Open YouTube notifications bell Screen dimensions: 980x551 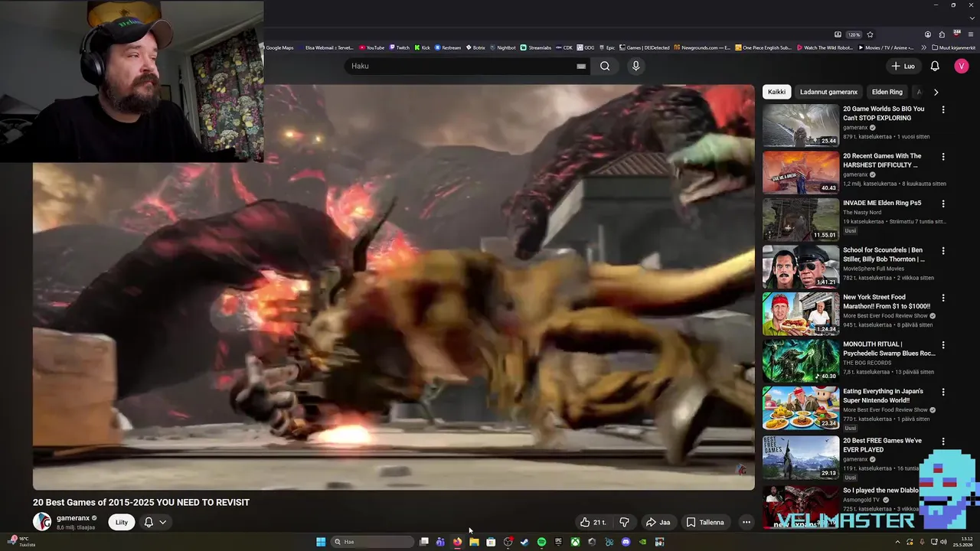[935, 66]
